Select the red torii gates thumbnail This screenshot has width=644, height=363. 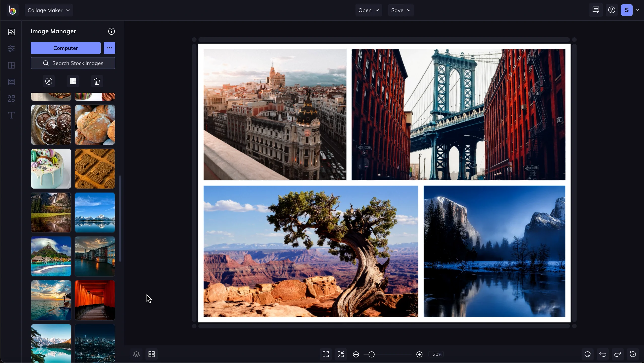[x=95, y=300]
